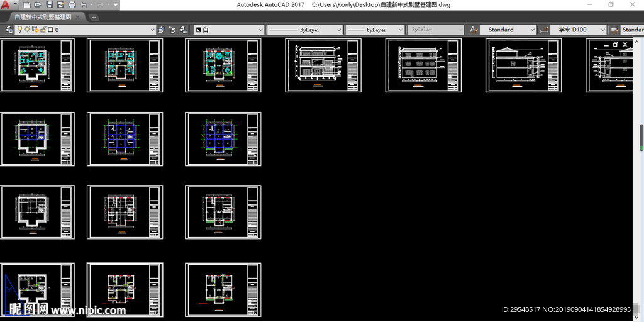Open the first ByLayer linetype dropdown
This screenshot has width=644, height=322.
339,30
